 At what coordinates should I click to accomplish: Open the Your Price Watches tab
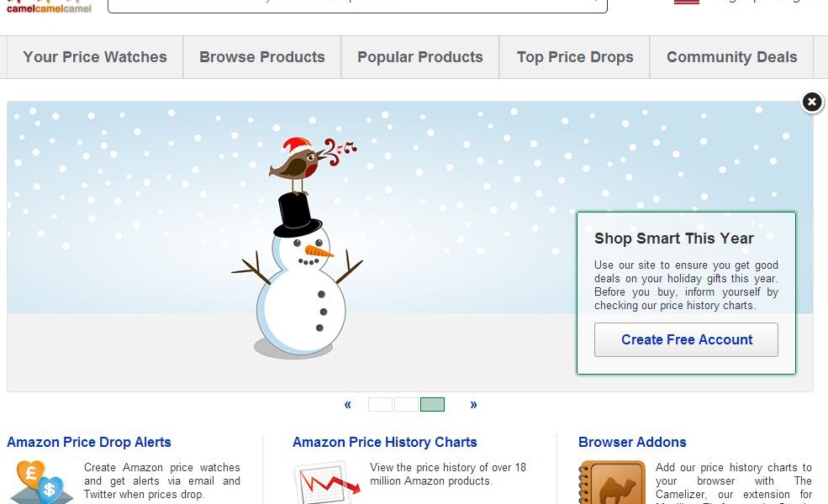click(x=95, y=57)
